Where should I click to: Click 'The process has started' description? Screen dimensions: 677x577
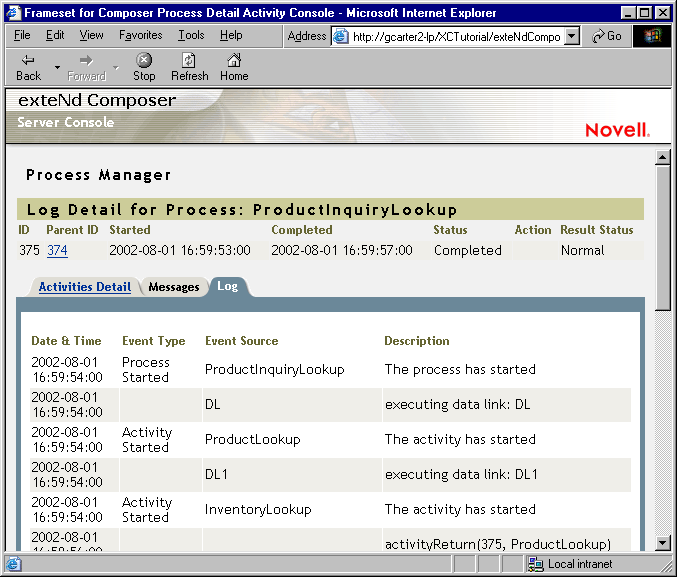pos(460,369)
